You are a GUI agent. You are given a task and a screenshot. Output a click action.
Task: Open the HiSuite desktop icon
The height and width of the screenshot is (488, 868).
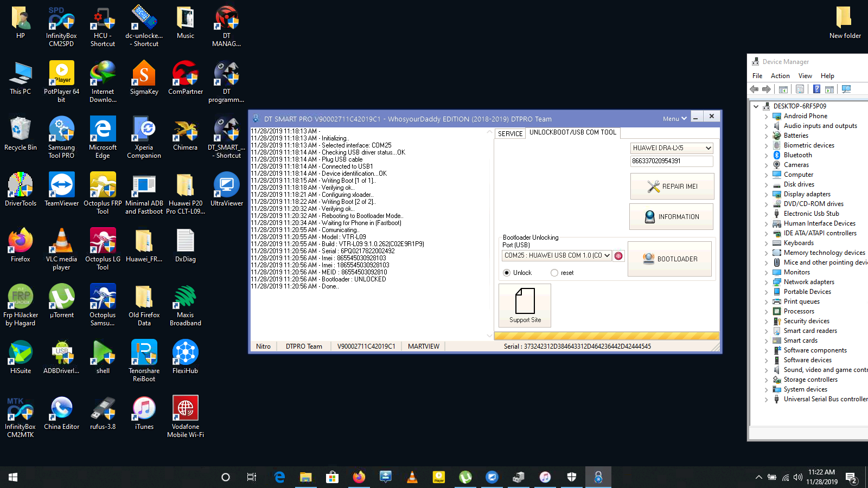[x=21, y=357]
